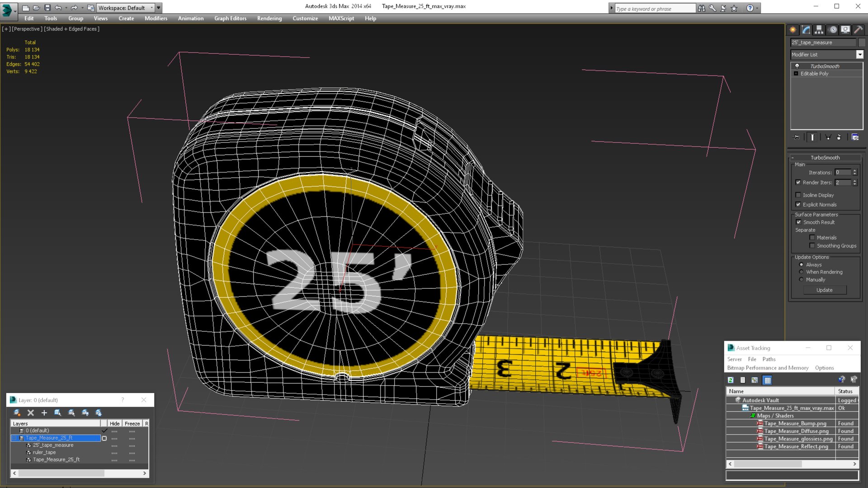868x488 pixels.
Task: Toggle Explicit Normals checkbox
Action: tap(798, 205)
